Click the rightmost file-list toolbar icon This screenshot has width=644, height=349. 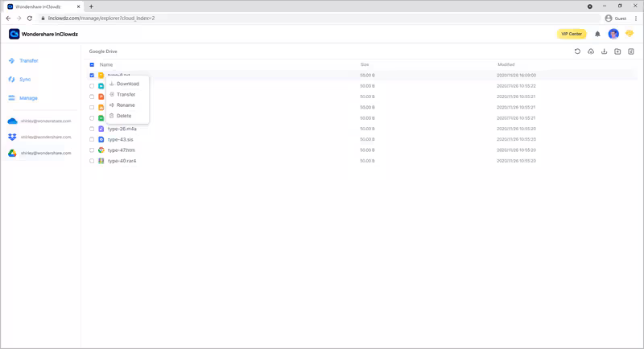(631, 51)
